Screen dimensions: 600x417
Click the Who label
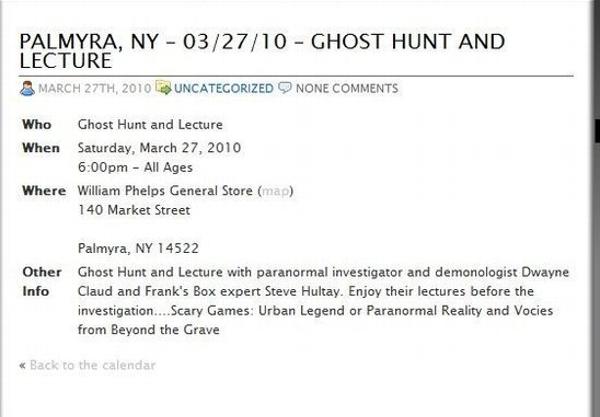[x=37, y=124]
